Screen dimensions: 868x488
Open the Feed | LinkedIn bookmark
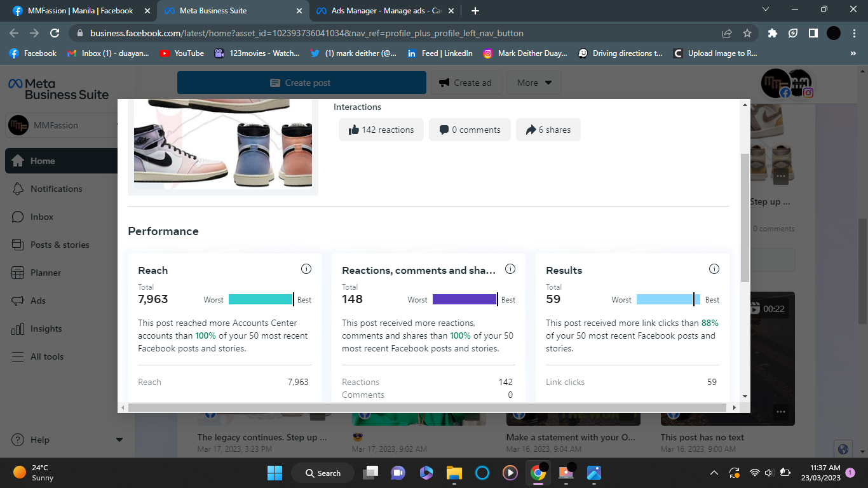[x=440, y=53]
